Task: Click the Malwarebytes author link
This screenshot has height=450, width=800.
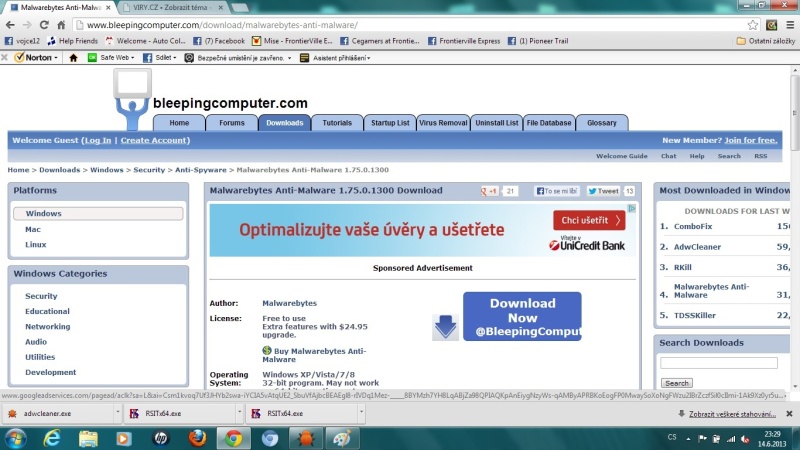Action: (x=289, y=303)
